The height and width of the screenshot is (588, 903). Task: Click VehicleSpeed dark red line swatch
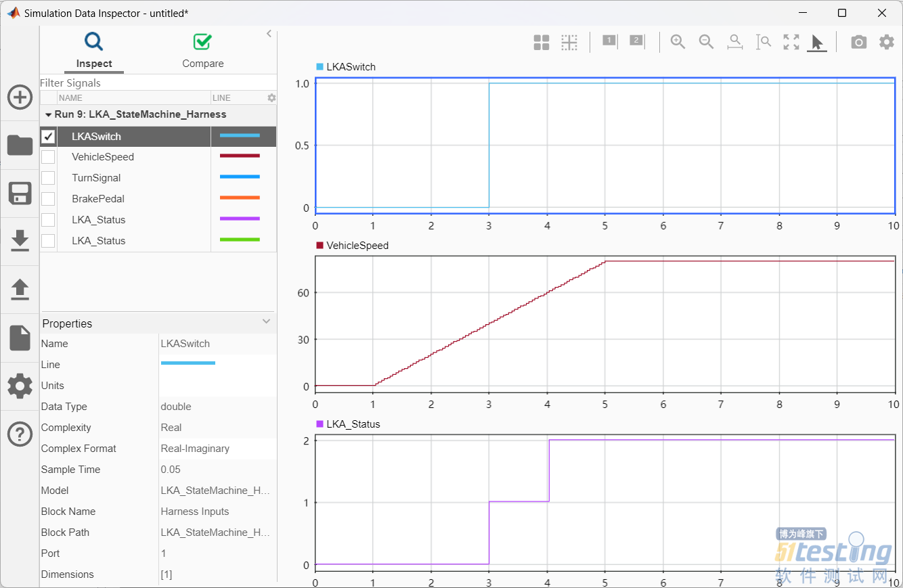tap(240, 156)
